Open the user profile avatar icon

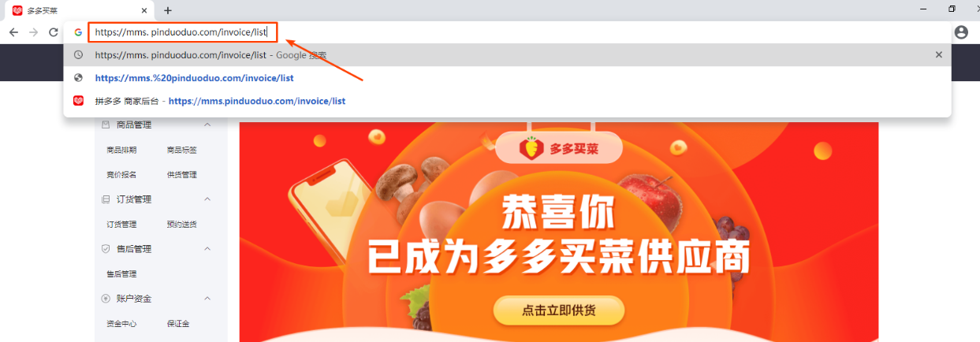(x=961, y=32)
